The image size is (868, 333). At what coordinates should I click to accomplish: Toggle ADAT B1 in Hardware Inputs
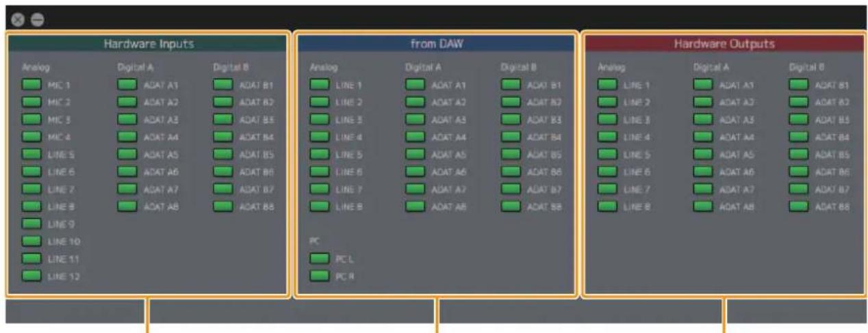(x=223, y=85)
